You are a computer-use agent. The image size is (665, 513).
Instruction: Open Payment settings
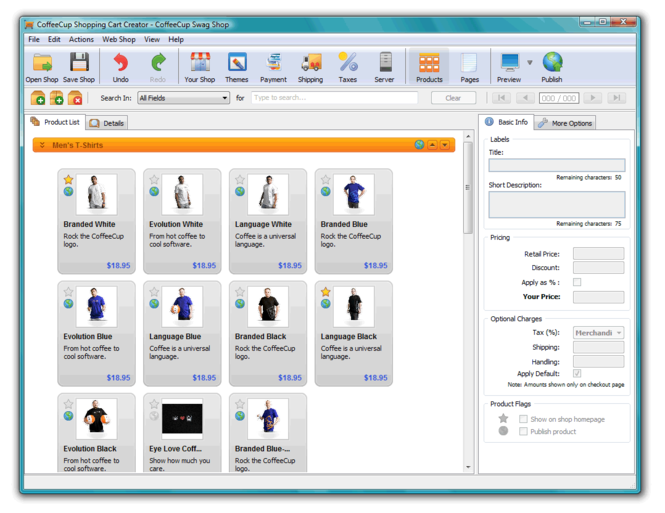[273, 67]
